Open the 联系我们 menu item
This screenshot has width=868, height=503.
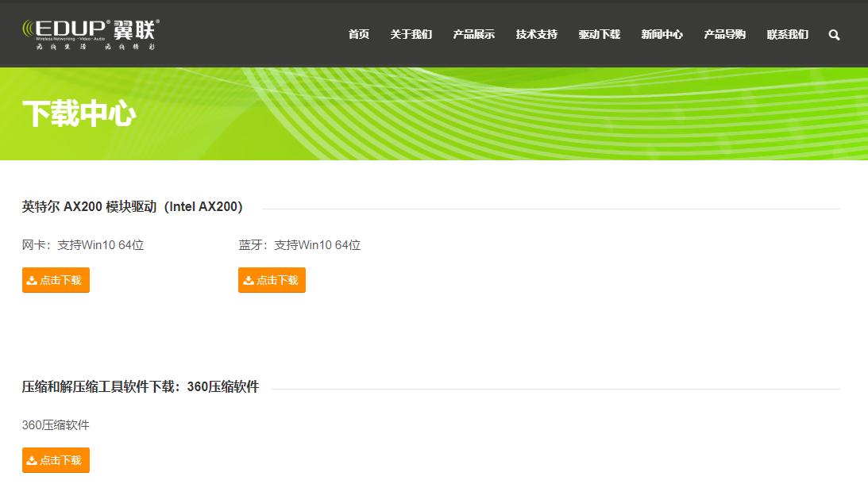(x=788, y=34)
